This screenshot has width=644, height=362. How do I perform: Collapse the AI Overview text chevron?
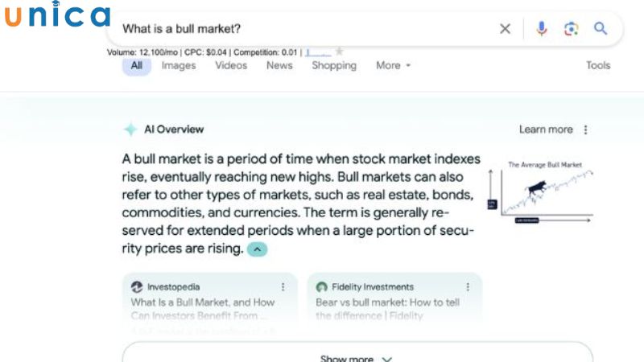(257, 249)
